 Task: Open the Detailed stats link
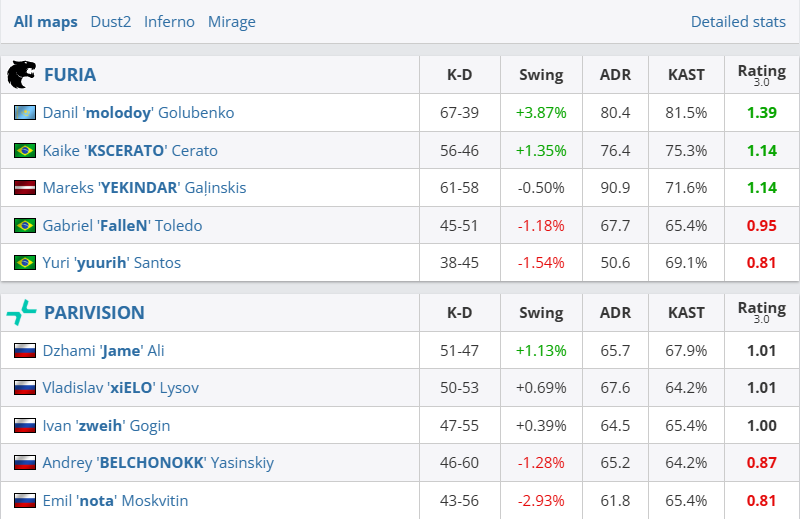(x=738, y=22)
